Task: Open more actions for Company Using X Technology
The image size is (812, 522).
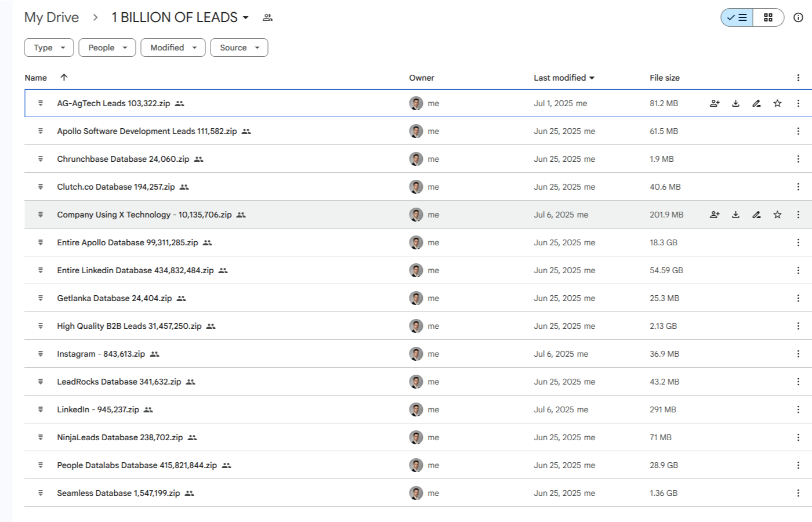Action: point(798,215)
